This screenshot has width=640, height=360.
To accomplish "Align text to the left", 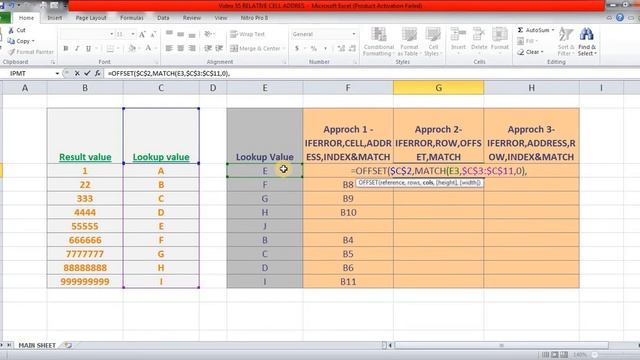I will pos(169,49).
